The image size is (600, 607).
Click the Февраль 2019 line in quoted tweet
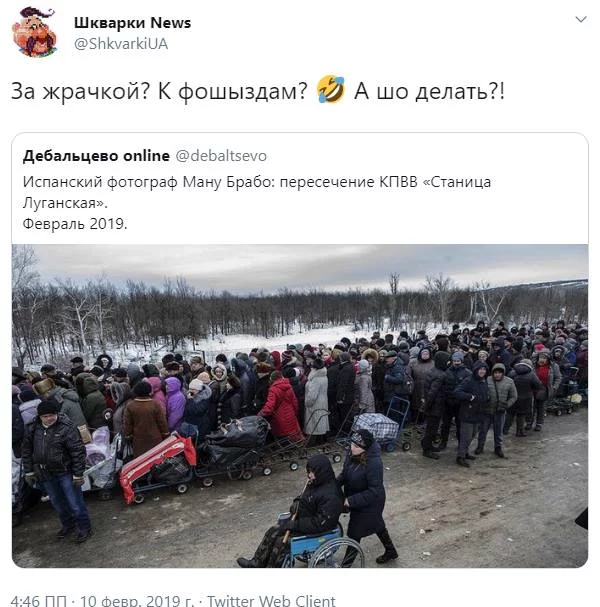[x=75, y=224]
